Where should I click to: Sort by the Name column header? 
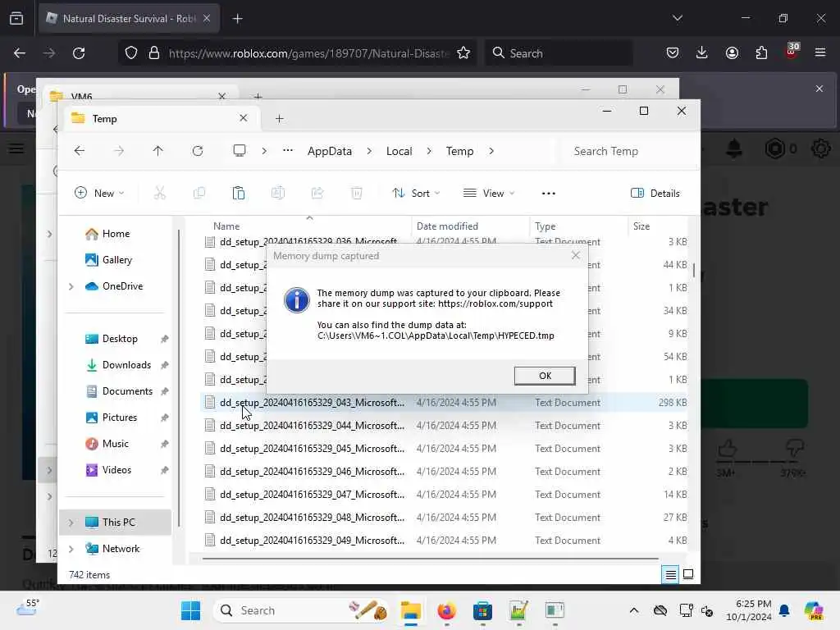[226, 226]
